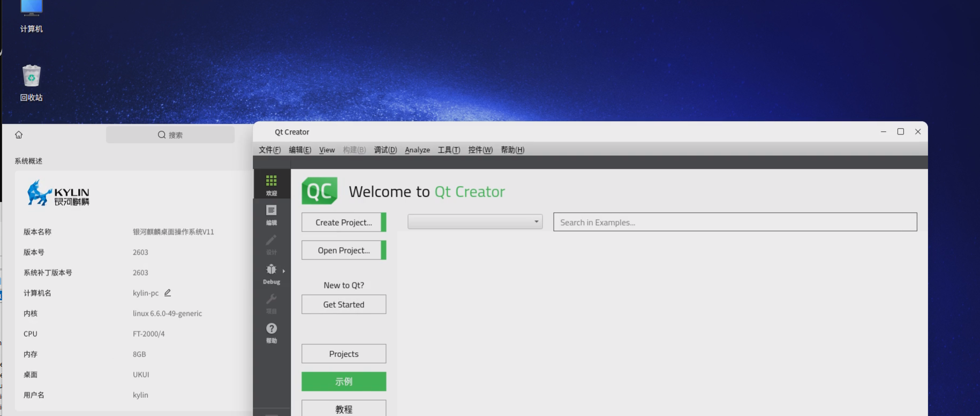Click the CPU value FT-2000/4
The width and height of the screenshot is (980, 416).
149,334
